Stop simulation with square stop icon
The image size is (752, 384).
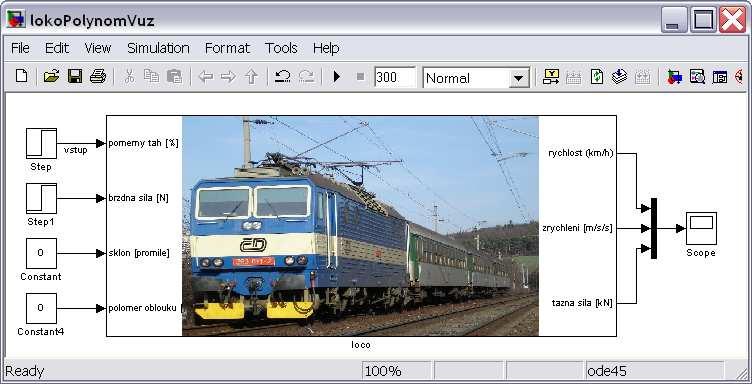(x=361, y=77)
